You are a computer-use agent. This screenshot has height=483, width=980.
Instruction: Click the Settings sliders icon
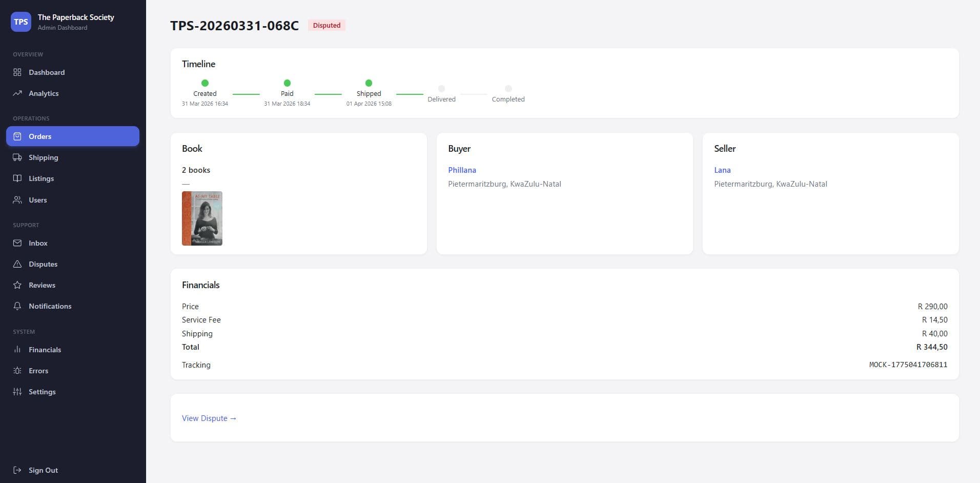point(17,392)
